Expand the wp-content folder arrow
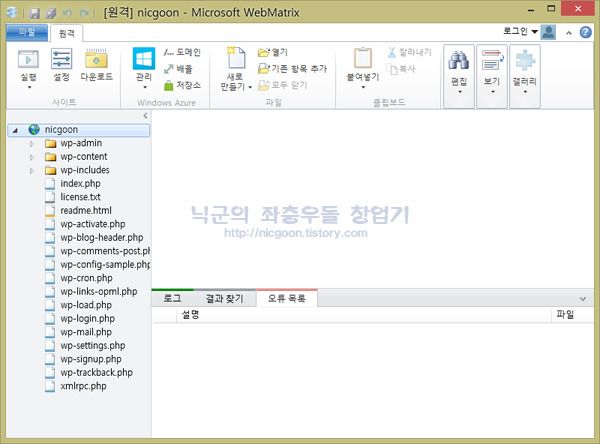 click(x=32, y=157)
